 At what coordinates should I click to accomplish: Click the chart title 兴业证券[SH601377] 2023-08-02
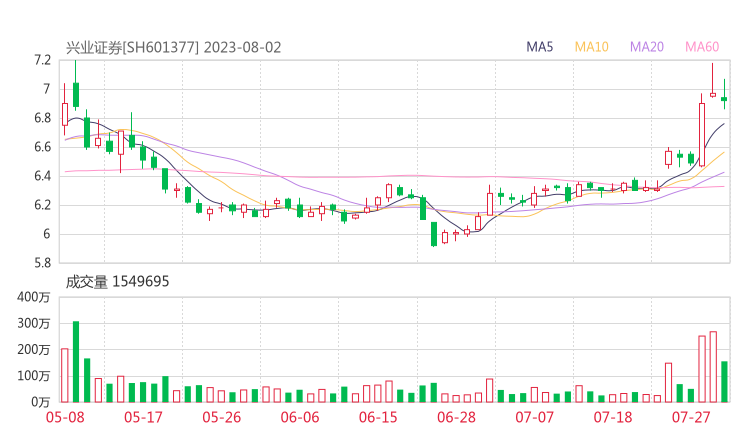(x=173, y=48)
